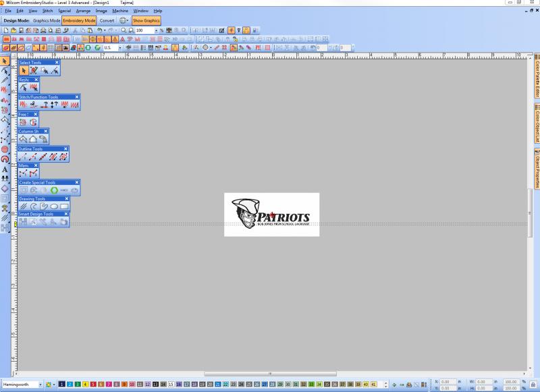Viewport: 540px width, 392px height.
Task: Pick the rectangle shape in Drawing Tools
Action: click(x=64, y=206)
